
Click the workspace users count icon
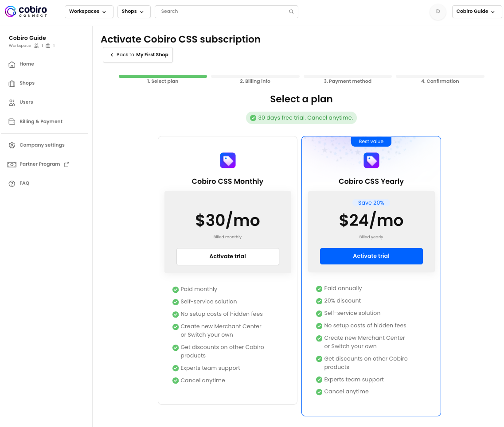(36, 46)
